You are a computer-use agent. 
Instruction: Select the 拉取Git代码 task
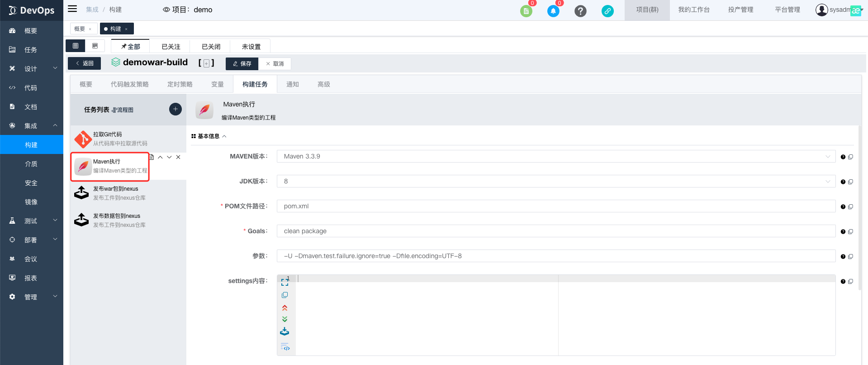(x=128, y=139)
